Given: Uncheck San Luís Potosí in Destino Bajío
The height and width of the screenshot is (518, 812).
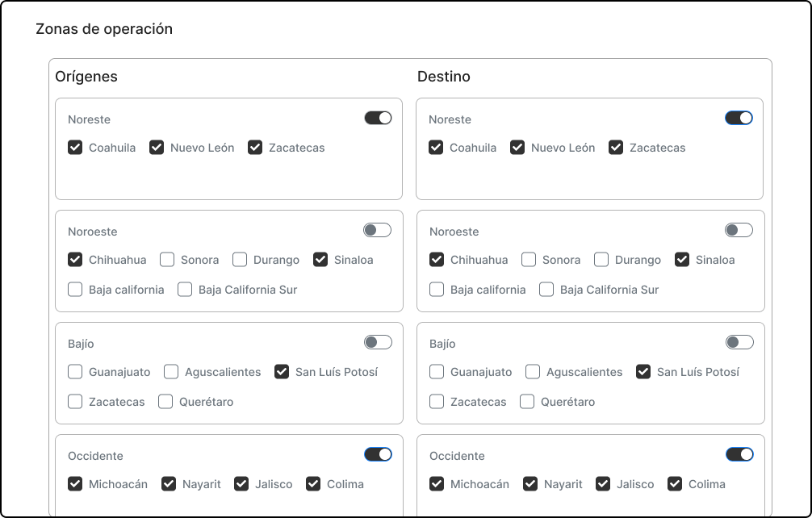Looking at the screenshot, I should click(x=643, y=372).
